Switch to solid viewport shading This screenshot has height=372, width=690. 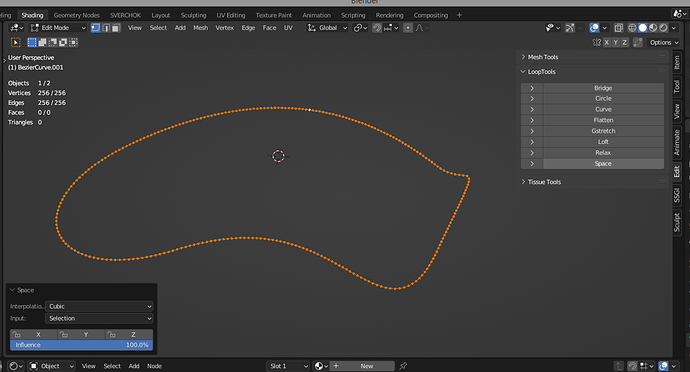coord(642,28)
